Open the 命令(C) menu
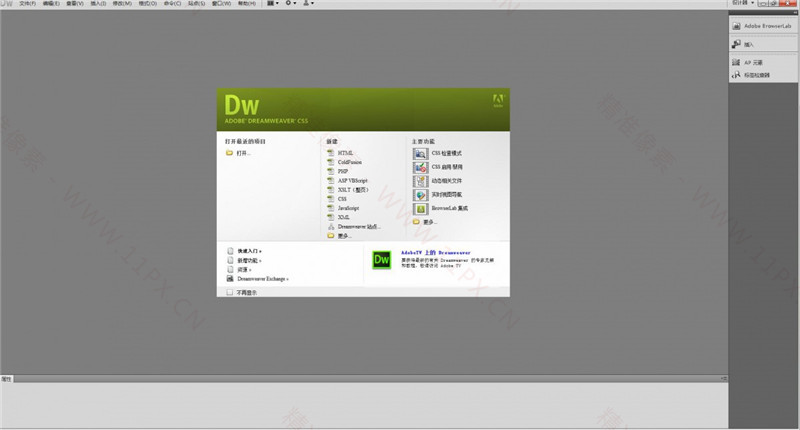 click(x=172, y=3)
